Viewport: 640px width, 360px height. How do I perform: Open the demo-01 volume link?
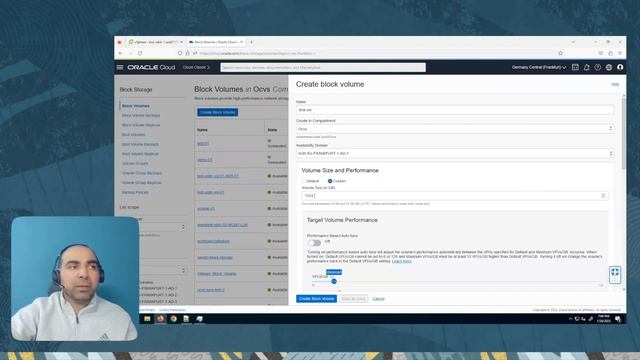coord(204,160)
